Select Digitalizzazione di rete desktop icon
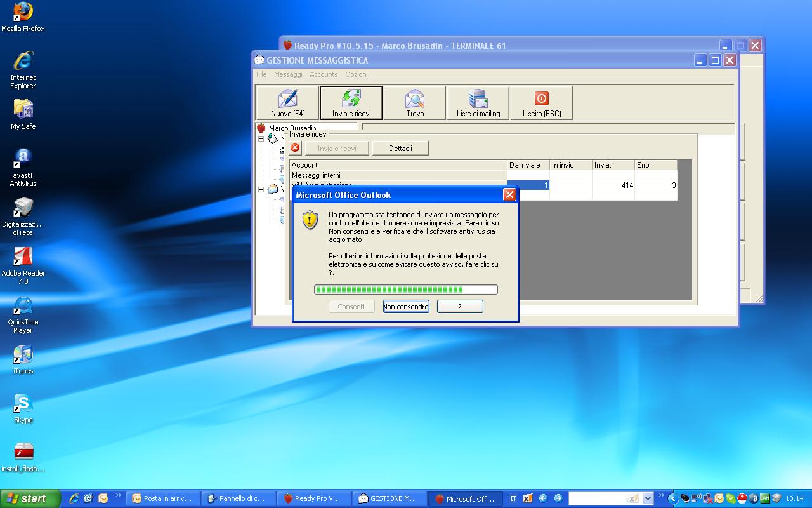Image resolution: width=812 pixels, height=508 pixels. coord(23,217)
